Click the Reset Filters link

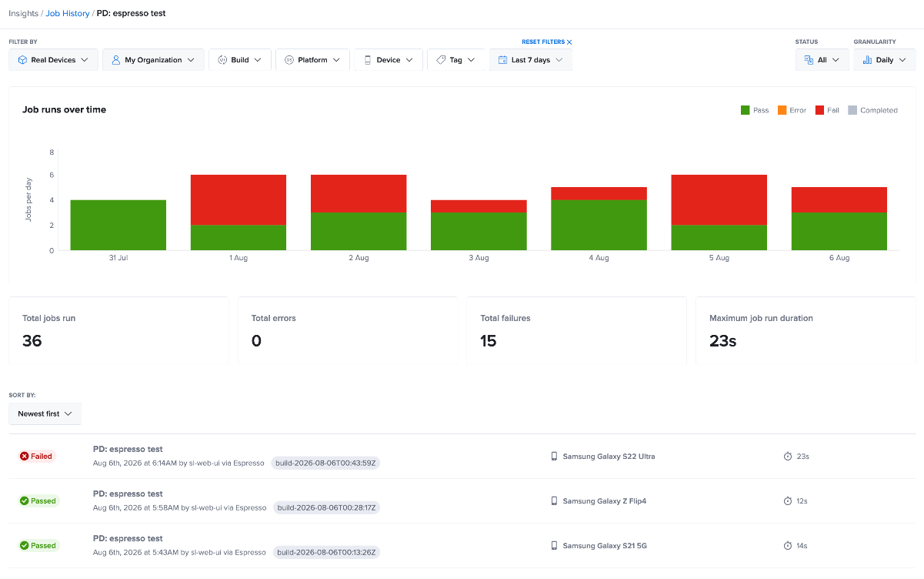[547, 42]
